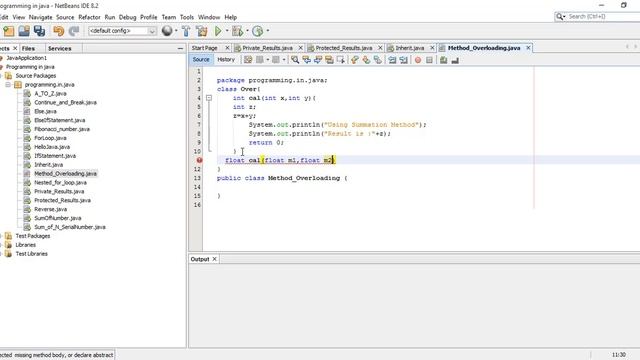Click the Build Project hammer icon
The image size is (640, 360).
coord(186,31)
